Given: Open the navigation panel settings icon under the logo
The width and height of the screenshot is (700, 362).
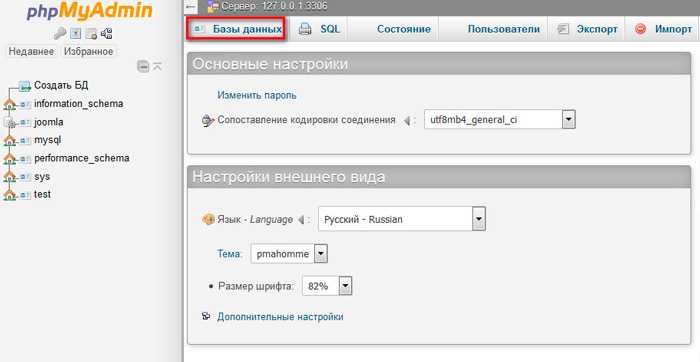Looking at the screenshot, I should 91,33.
